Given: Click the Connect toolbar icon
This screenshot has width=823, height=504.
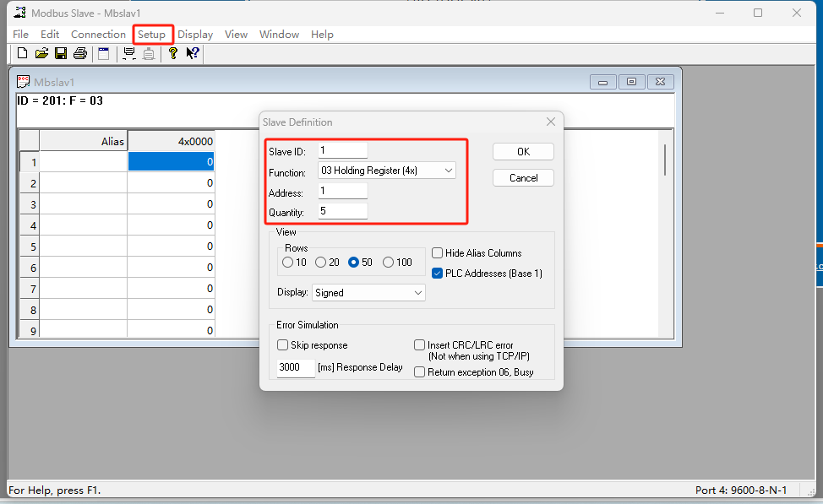Looking at the screenshot, I should coord(129,54).
